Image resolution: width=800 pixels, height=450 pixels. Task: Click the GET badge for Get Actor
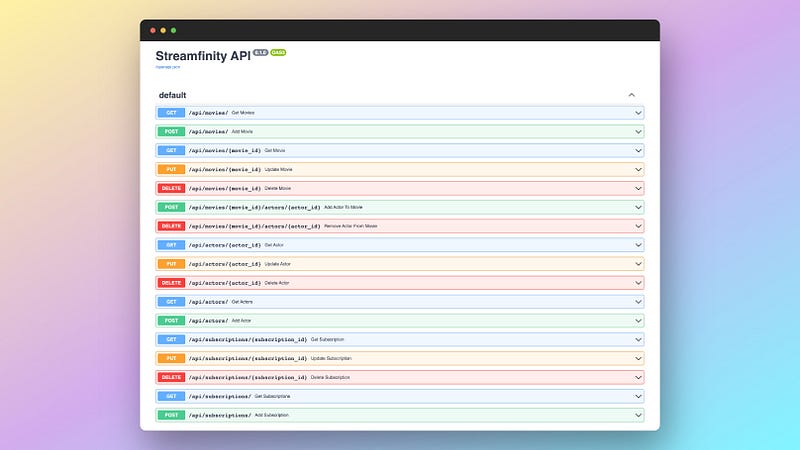[171, 245]
